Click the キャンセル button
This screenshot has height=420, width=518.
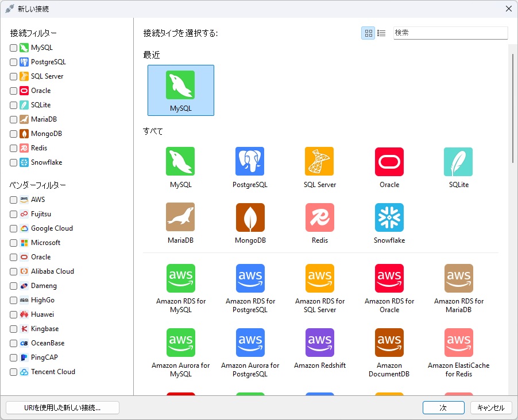[491, 408]
